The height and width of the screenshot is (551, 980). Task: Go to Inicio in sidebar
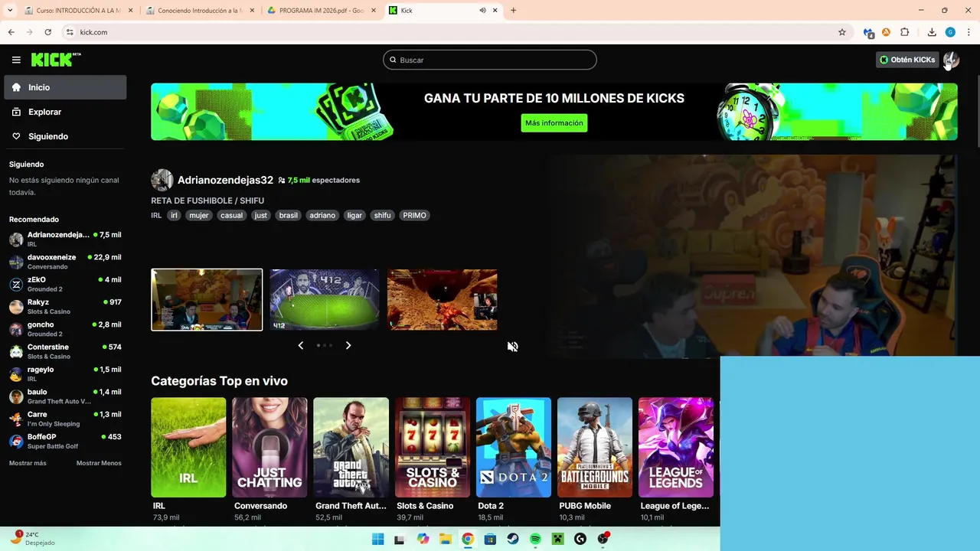click(65, 87)
